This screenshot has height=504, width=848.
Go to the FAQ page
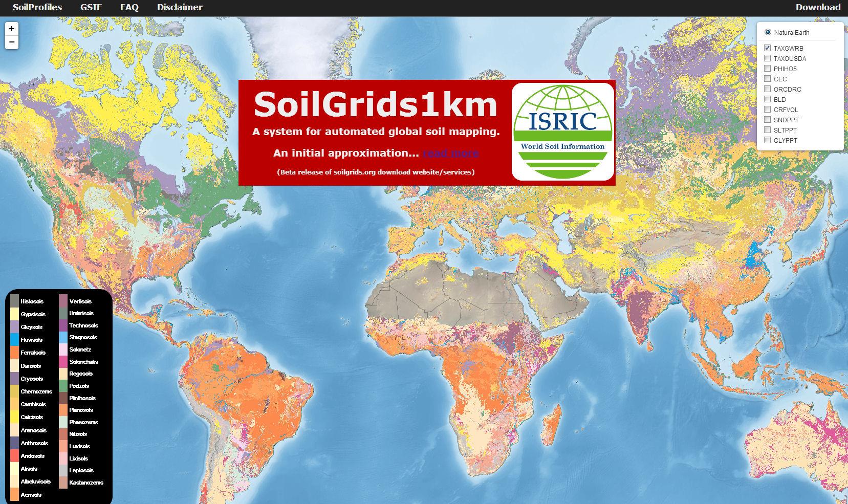point(129,7)
